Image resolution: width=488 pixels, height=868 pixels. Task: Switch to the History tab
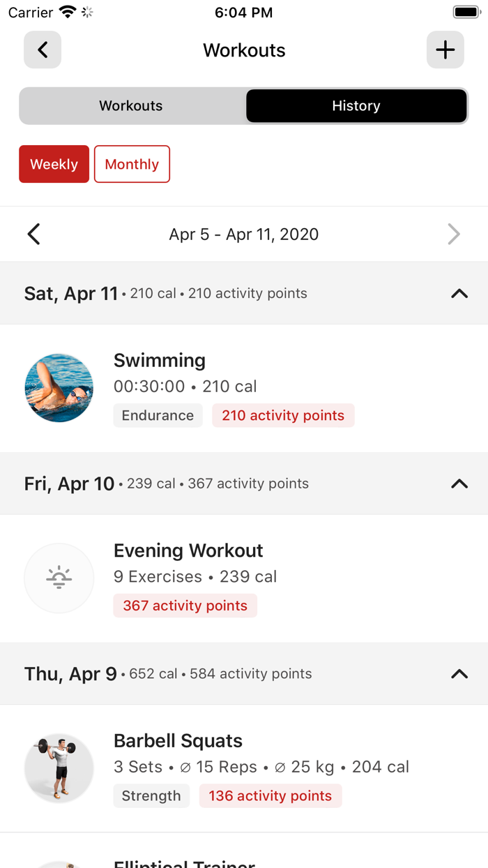point(356,105)
